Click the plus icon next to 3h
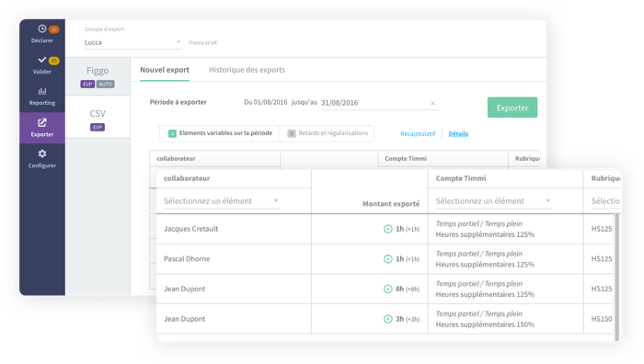This screenshot has width=644, height=364. point(387,319)
